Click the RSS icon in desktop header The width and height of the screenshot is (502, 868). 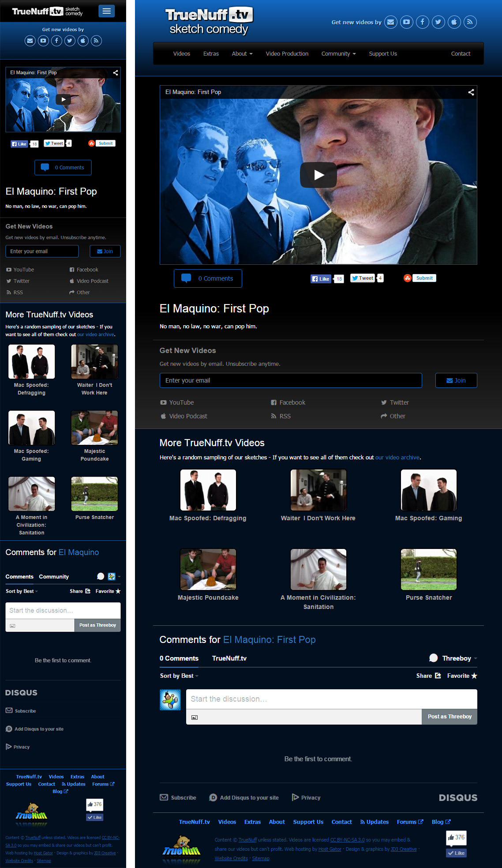coord(470,22)
